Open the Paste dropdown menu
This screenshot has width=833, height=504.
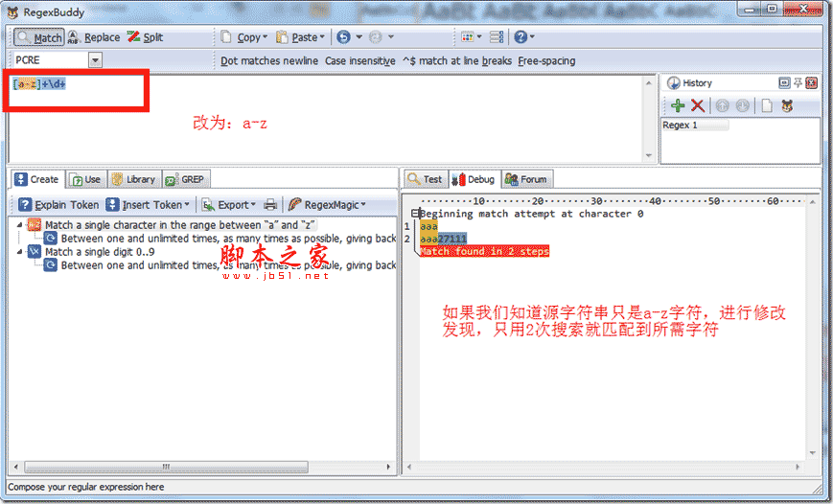point(300,37)
